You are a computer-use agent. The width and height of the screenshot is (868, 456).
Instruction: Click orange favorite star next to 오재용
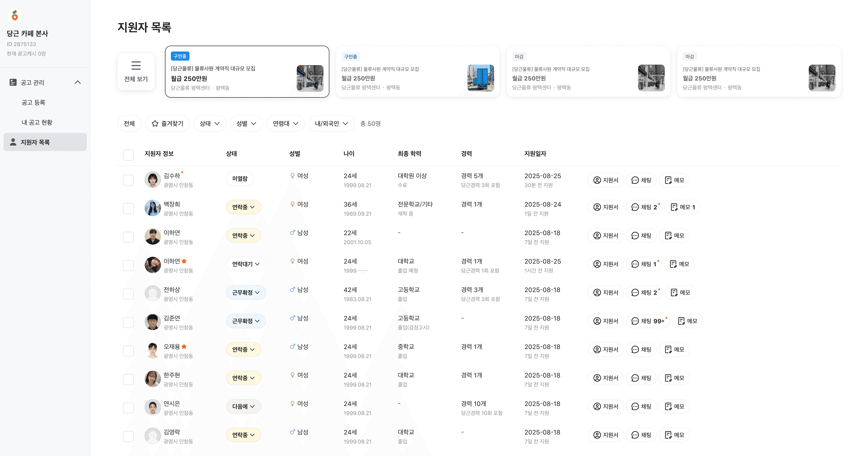coord(184,346)
